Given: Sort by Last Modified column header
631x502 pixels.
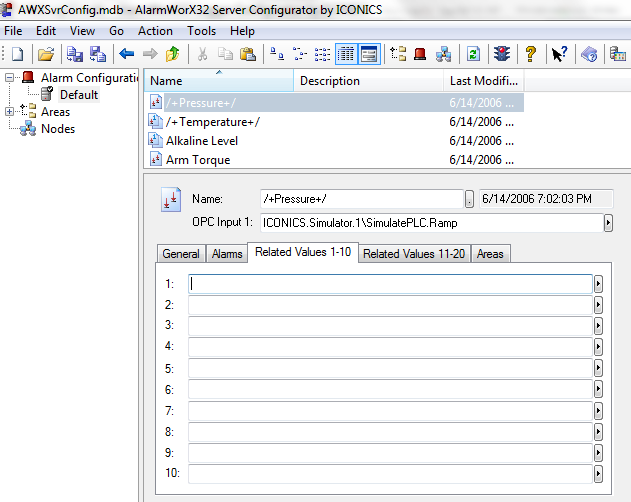Looking at the screenshot, I should pos(484,81).
